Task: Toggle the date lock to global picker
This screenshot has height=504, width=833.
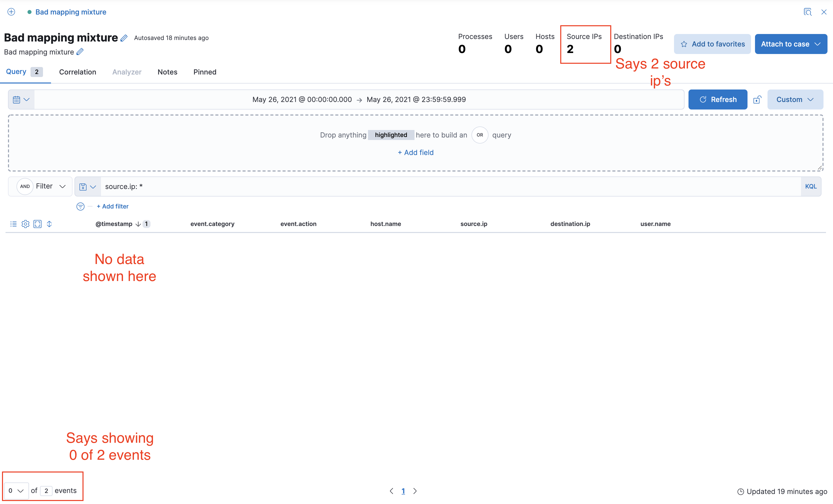Action: (x=757, y=99)
